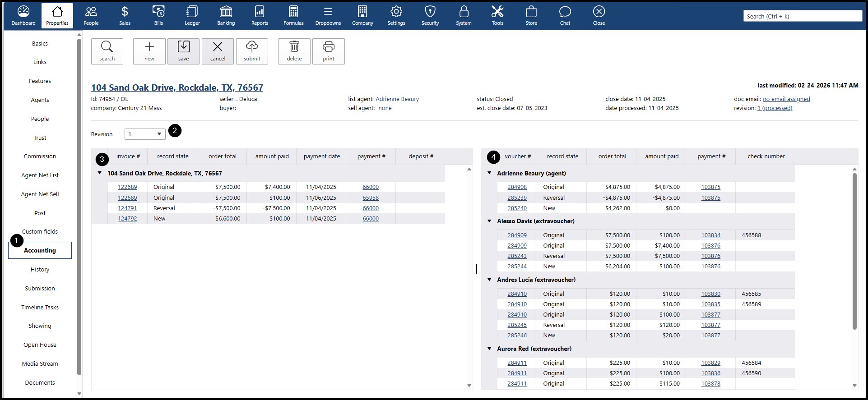Click the print toolbar icon

[x=329, y=51]
